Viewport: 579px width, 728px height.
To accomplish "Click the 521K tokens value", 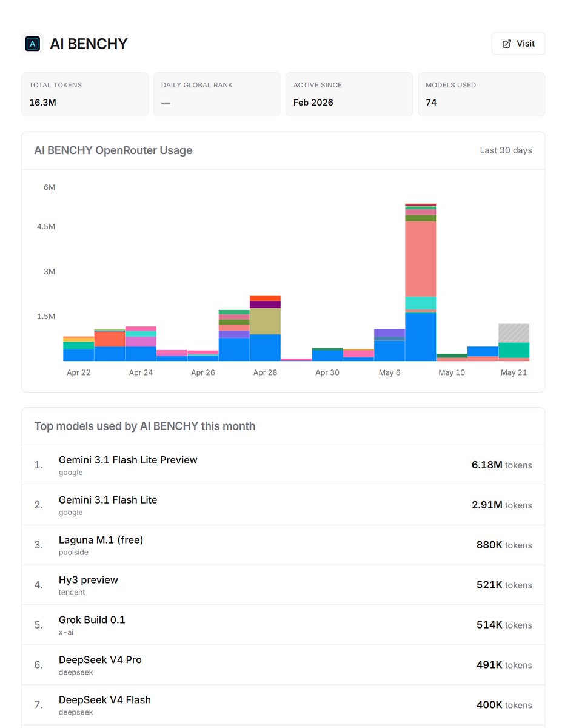I will tap(504, 585).
